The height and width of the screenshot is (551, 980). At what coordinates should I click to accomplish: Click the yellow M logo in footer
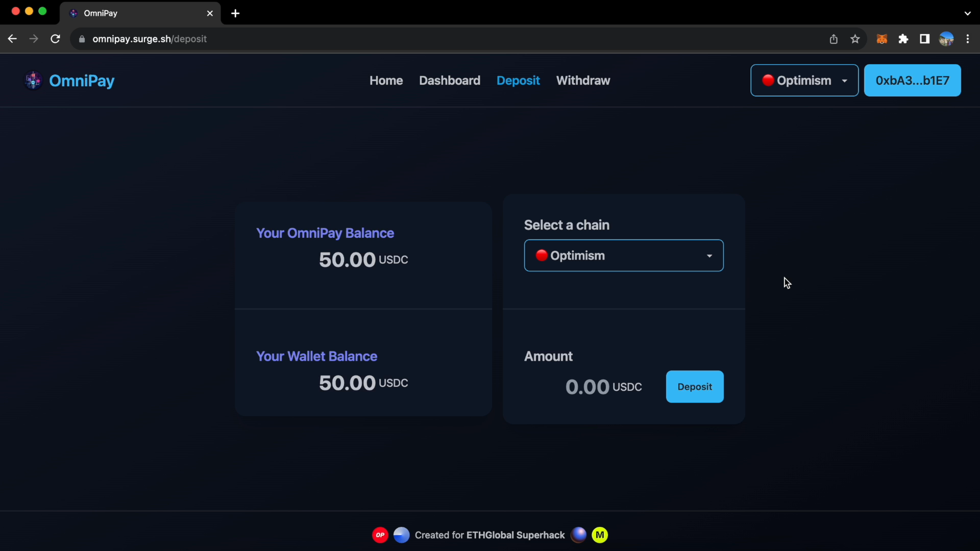click(x=600, y=535)
